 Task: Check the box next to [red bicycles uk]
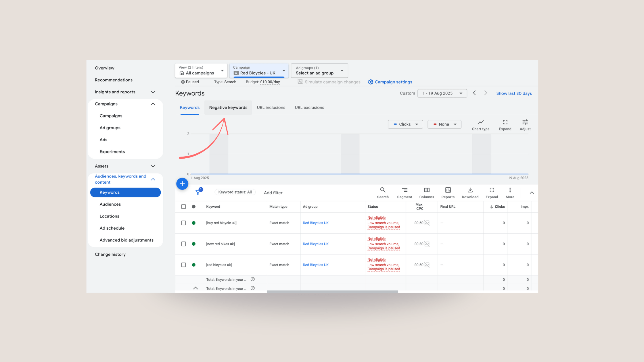[x=183, y=265]
